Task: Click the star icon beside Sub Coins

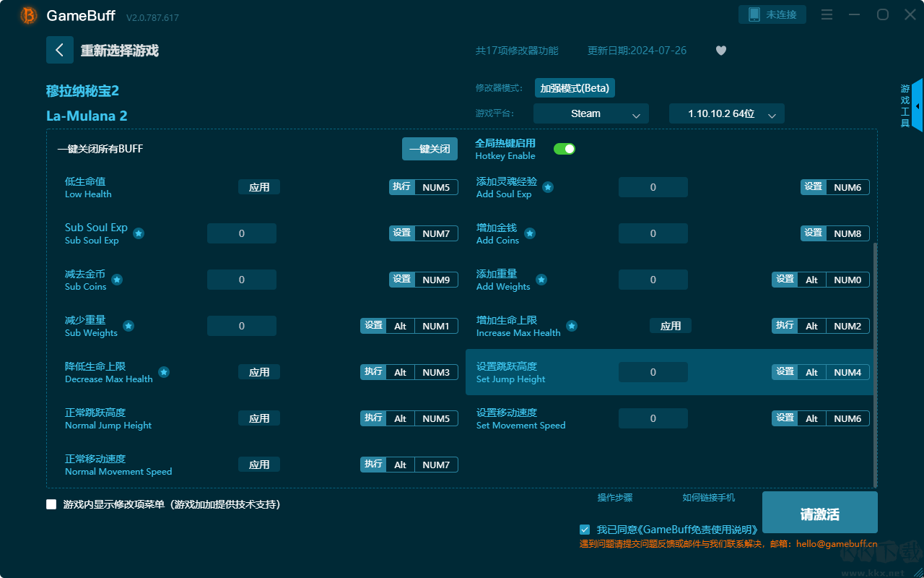Action: coord(117,280)
